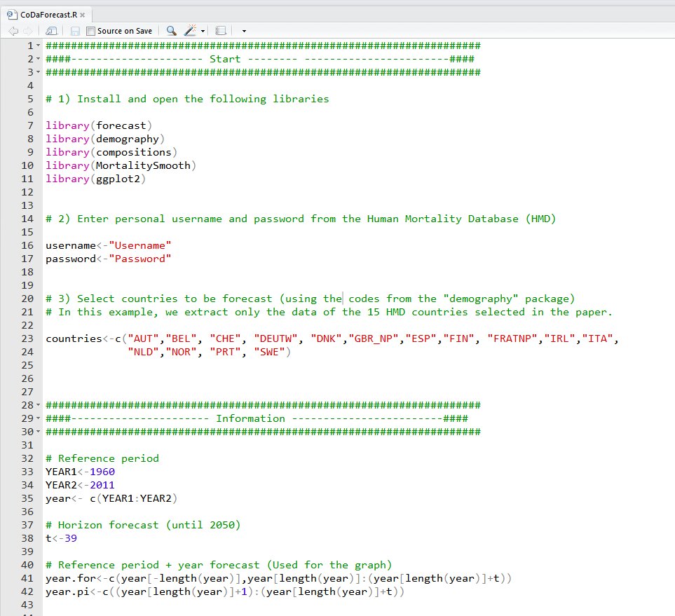The image size is (675, 616).
Task: Click the Code tools magic wand icon
Action: [x=190, y=31]
